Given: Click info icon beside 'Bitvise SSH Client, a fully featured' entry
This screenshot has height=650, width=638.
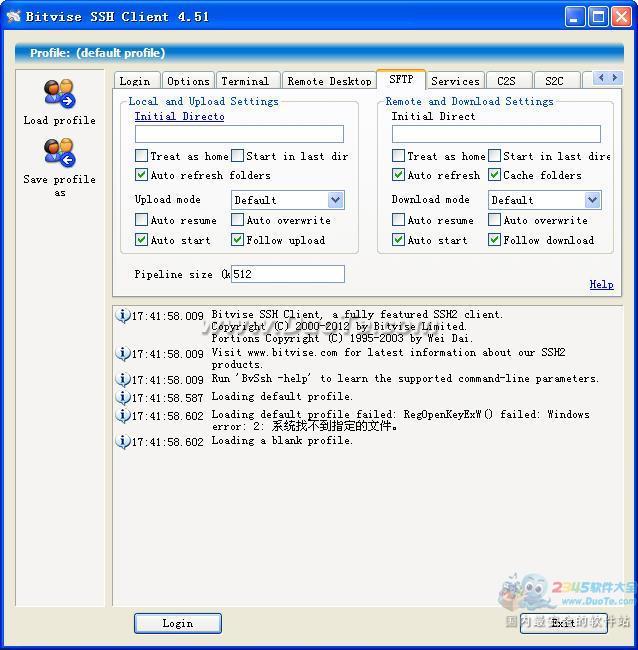Looking at the screenshot, I should [122, 315].
